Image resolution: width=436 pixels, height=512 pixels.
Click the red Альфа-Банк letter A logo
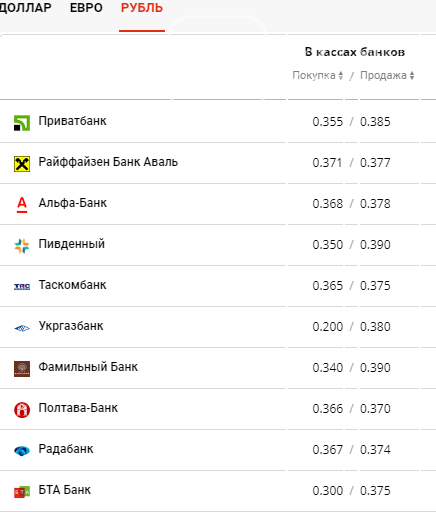point(22,205)
